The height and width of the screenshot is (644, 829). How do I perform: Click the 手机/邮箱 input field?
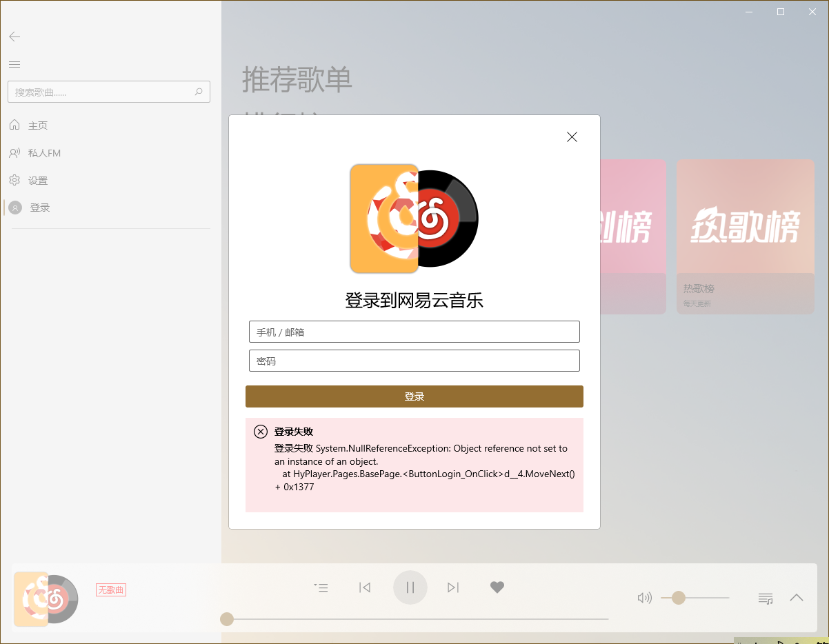pos(414,332)
